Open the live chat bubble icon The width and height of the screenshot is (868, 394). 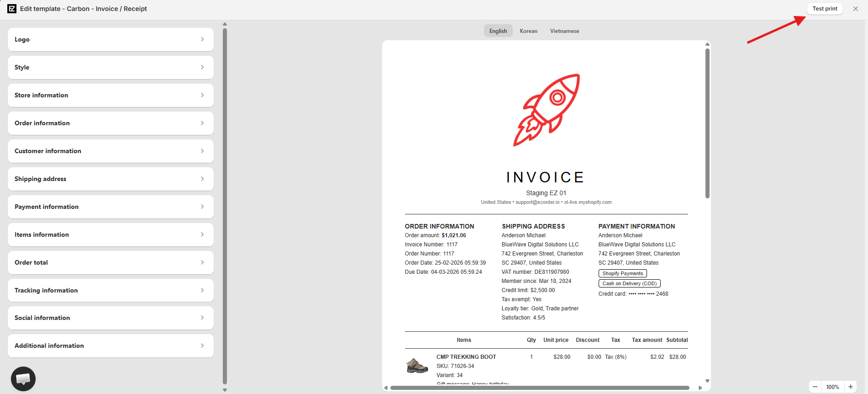point(23,378)
